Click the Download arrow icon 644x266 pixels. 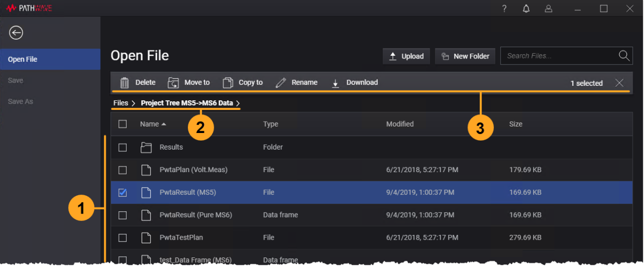click(x=336, y=83)
